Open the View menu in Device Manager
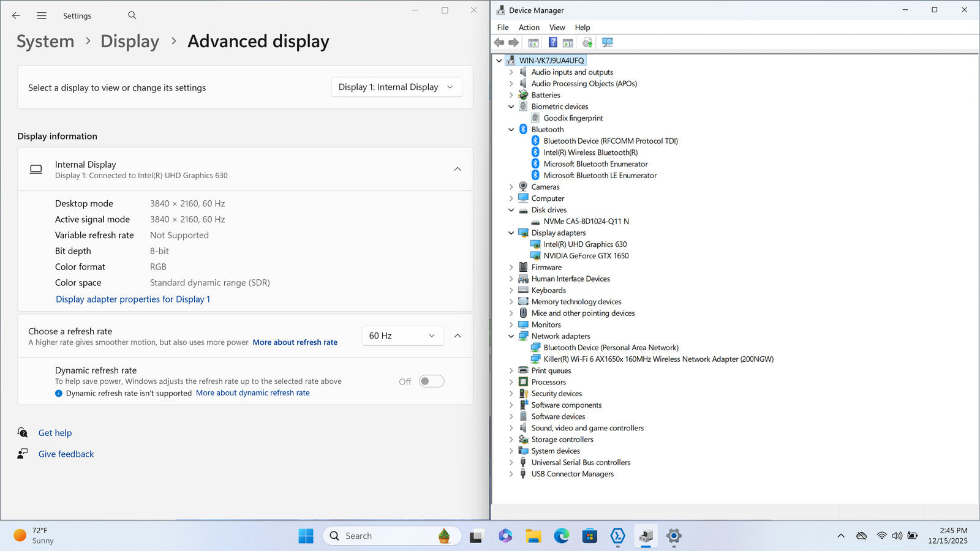The width and height of the screenshot is (980, 551). click(x=557, y=28)
